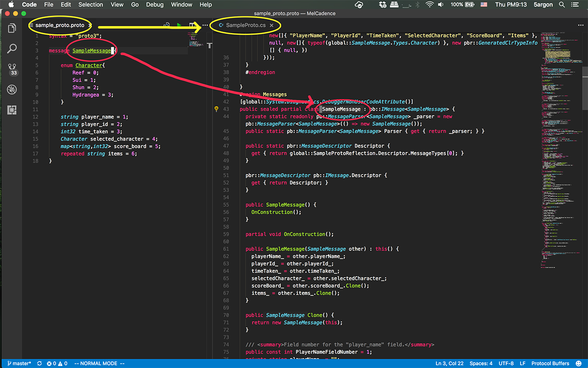Click the sync changes status bar icon

coord(40,363)
